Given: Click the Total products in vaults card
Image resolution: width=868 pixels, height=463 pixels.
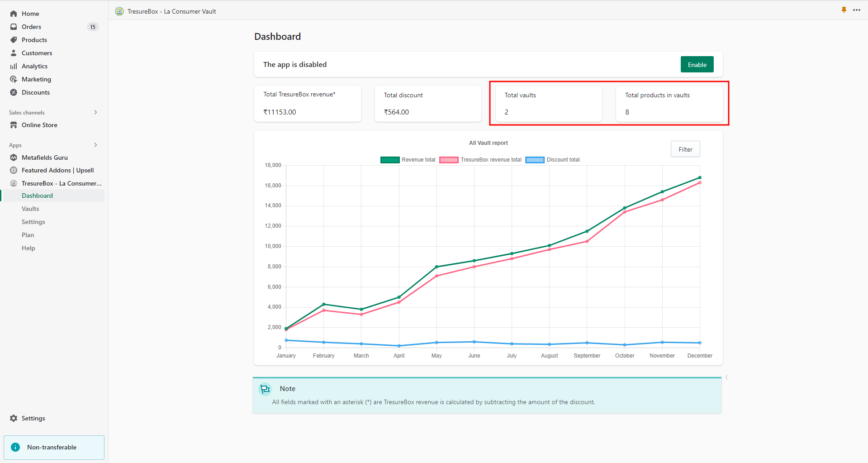Looking at the screenshot, I should tap(669, 104).
